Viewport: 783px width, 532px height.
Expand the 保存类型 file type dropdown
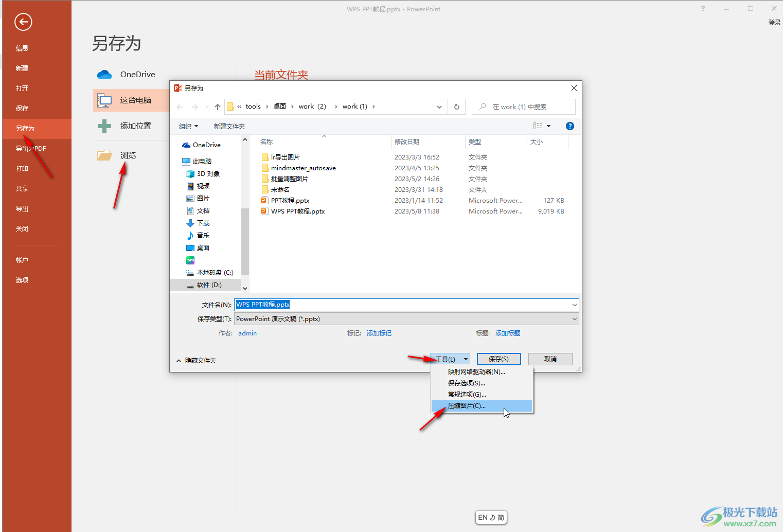(574, 319)
